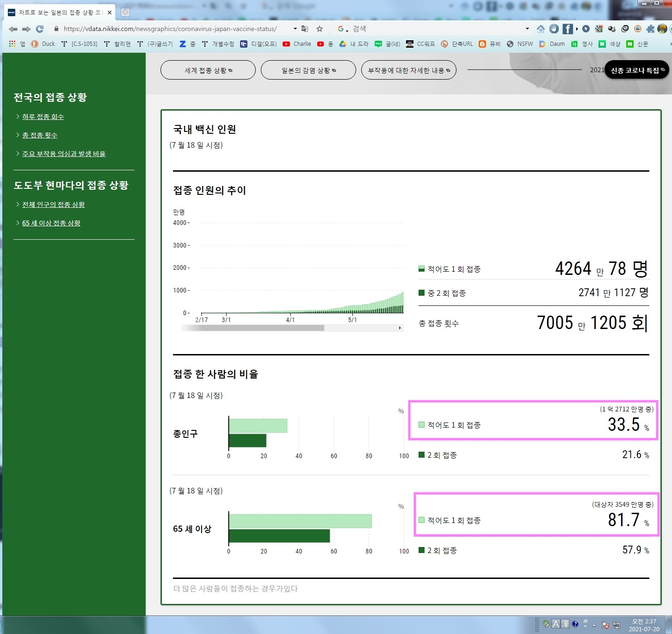Click the browser forward arrow
Screen dimensions: 672x634
click(x=26, y=29)
